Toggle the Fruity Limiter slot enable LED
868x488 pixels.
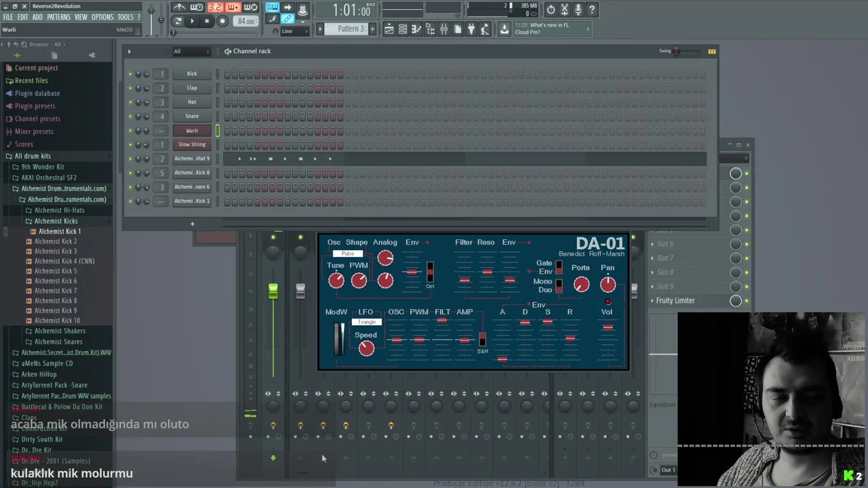(x=747, y=301)
